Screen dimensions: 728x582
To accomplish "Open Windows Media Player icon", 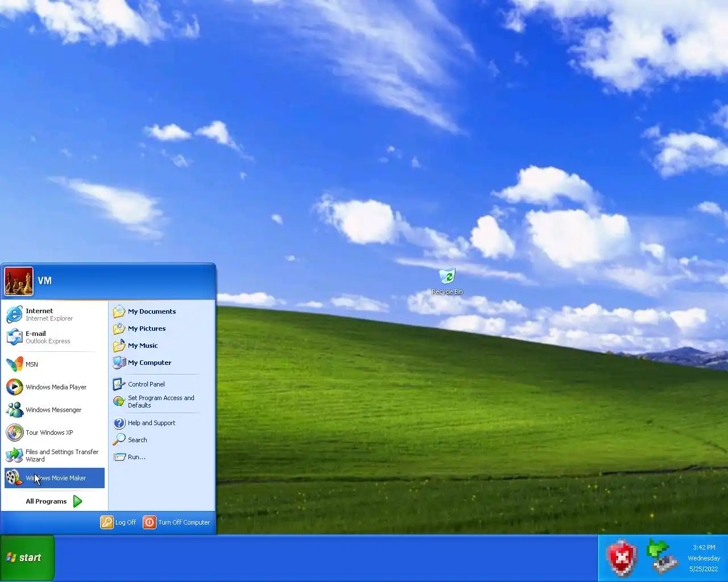I will (14, 387).
